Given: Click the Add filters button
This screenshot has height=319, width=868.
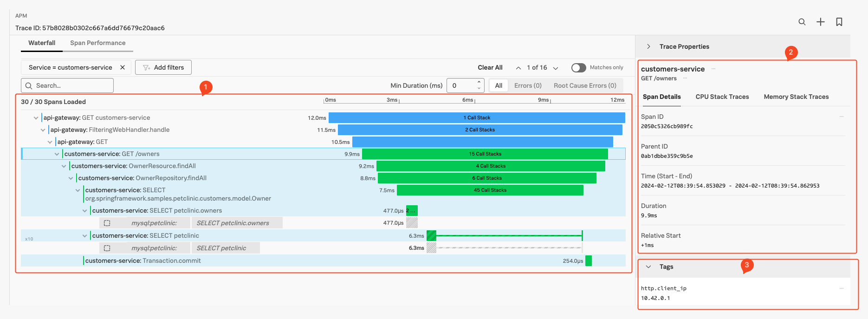Looking at the screenshot, I should pyautogui.click(x=163, y=67).
